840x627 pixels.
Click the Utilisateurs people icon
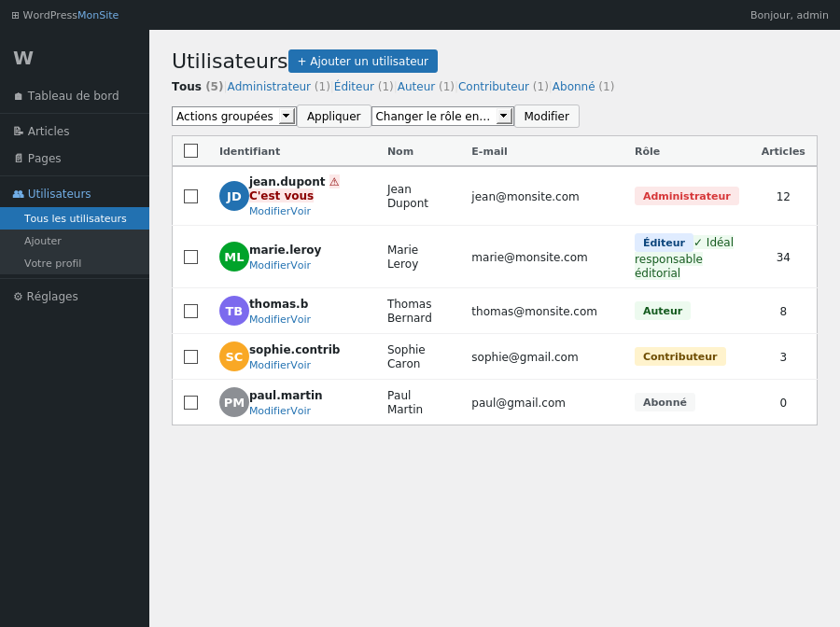coord(19,194)
